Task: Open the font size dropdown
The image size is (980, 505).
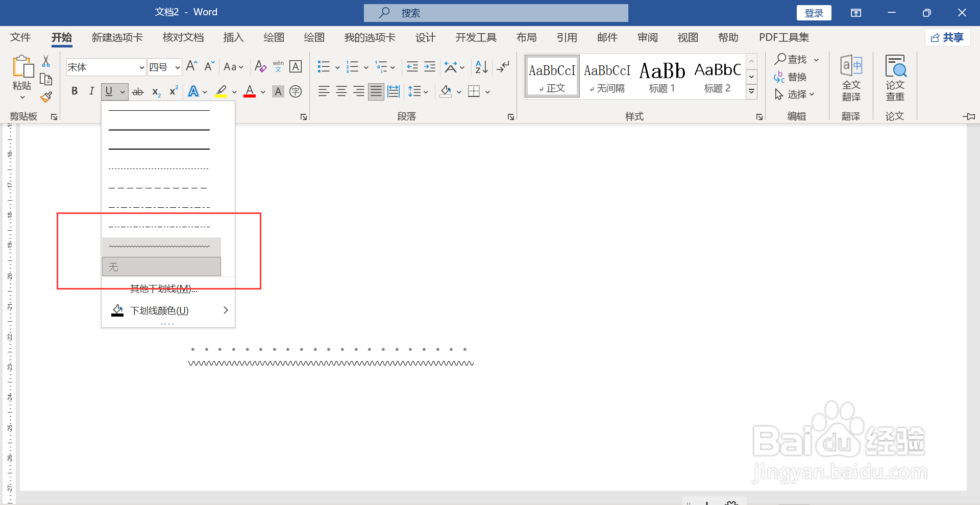Action: [x=177, y=67]
